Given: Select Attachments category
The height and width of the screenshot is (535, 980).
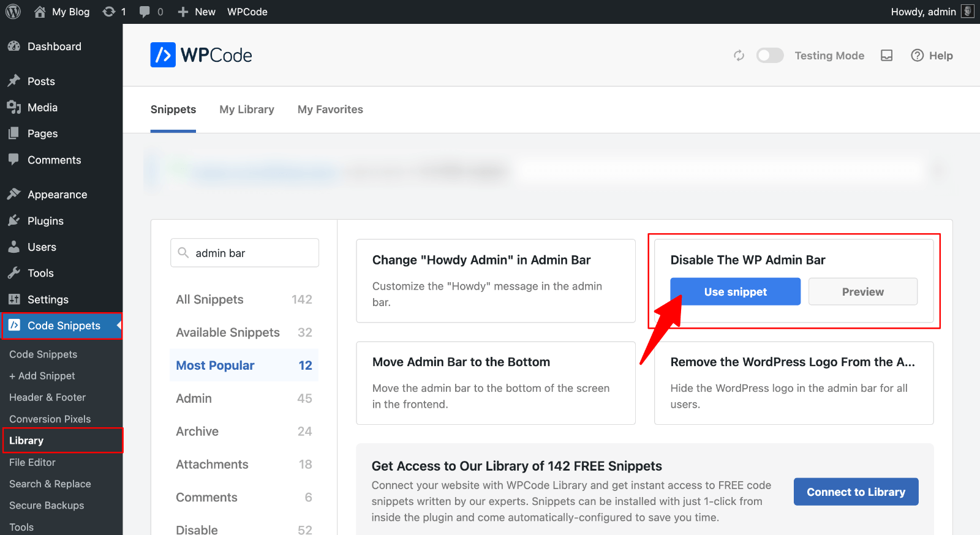Looking at the screenshot, I should (x=244, y=465).
